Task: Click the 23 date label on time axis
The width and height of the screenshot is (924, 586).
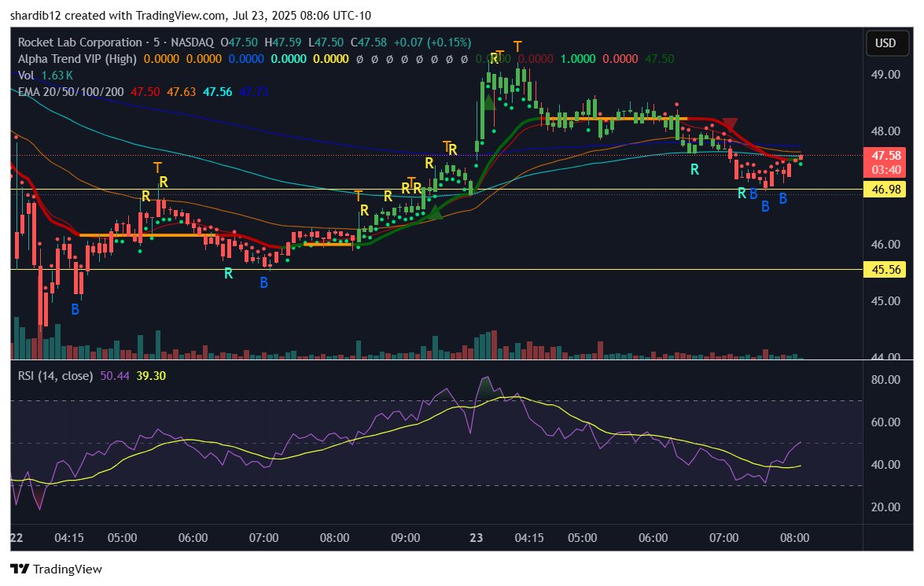Action: (476, 538)
